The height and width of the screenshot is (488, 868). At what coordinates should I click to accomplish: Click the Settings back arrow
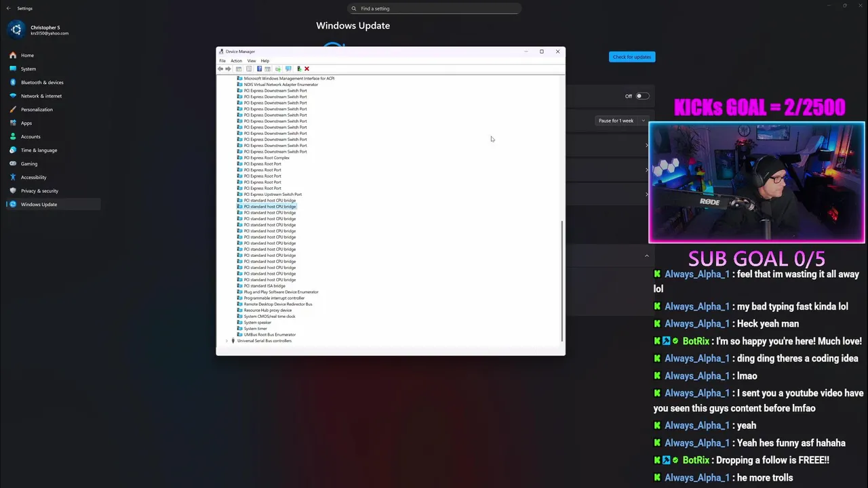8,8
